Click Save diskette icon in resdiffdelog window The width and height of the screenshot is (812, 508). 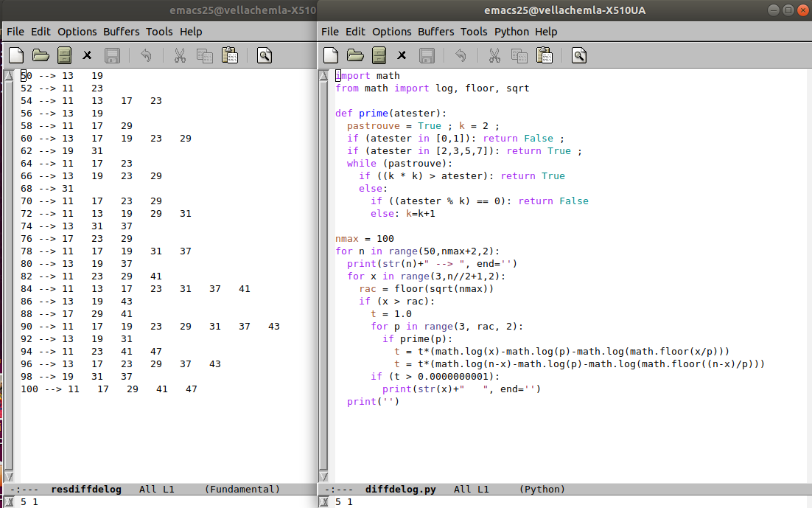click(112, 55)
